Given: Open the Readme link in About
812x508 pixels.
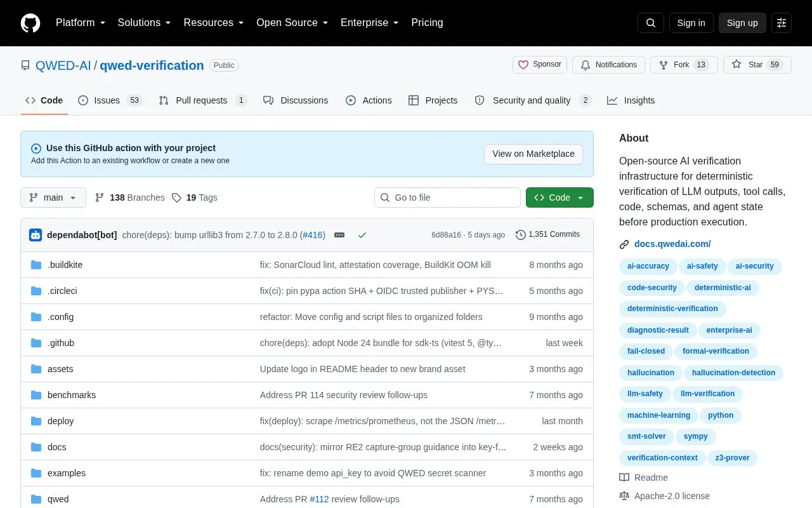Looking at the screenshot, I should (643, 478).
